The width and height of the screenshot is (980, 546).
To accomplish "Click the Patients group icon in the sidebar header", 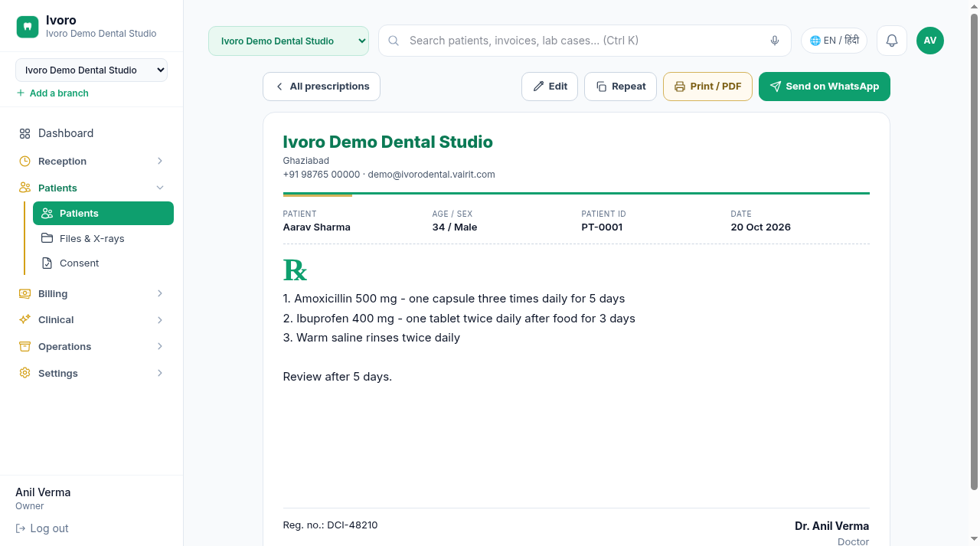I will pyautogui.click(x=24, y=188).
